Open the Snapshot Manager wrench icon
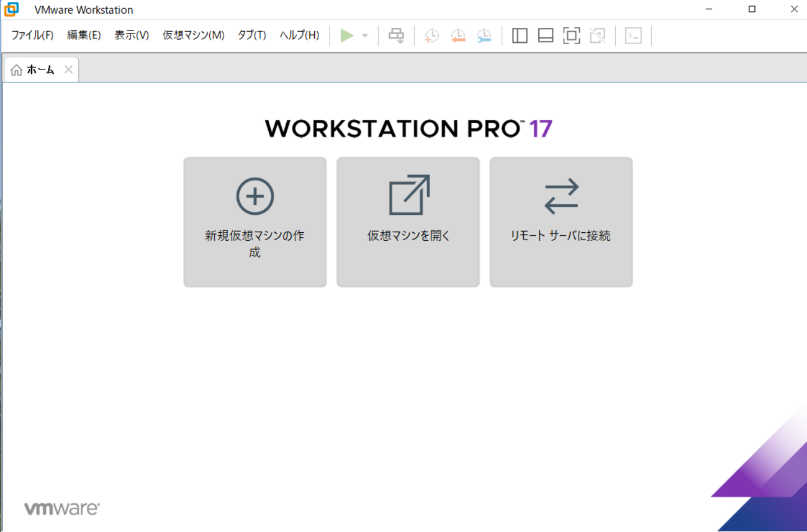This screenshot has height=532, width=807. click(x=484, y=36)
